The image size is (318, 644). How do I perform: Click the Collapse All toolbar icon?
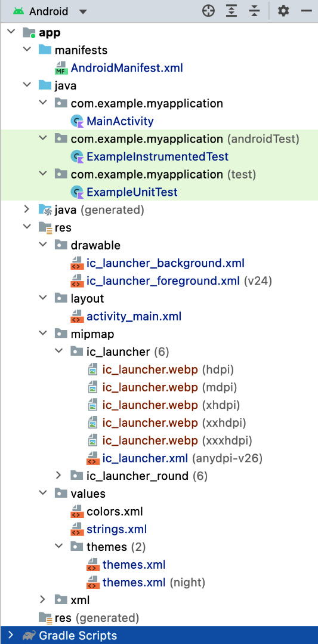(255, 11)
